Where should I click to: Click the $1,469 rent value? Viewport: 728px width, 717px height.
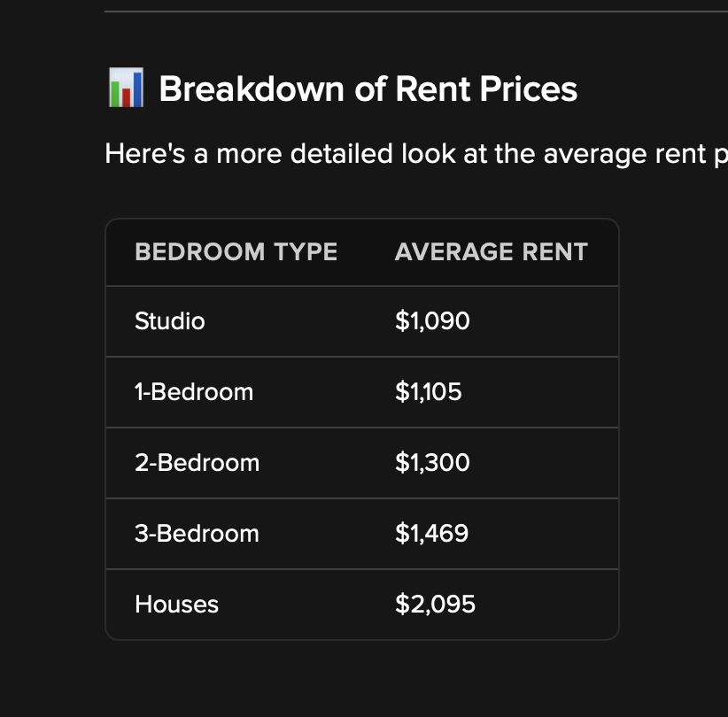point(432,534)
